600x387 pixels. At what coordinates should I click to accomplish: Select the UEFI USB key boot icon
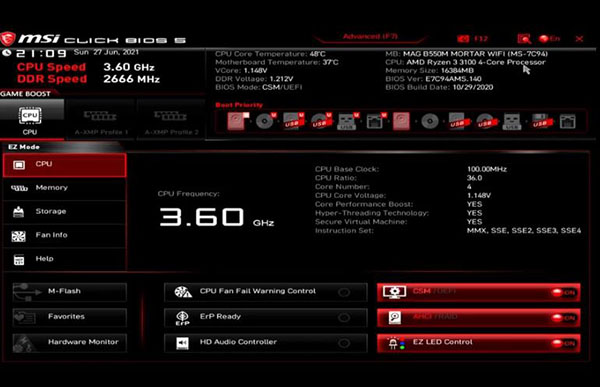[x=348, y=121]
